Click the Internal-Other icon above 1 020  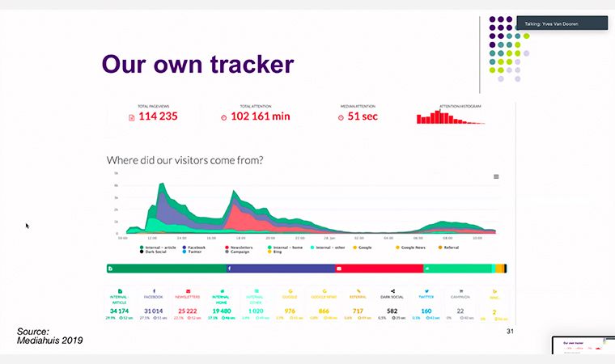pos(257,291)
